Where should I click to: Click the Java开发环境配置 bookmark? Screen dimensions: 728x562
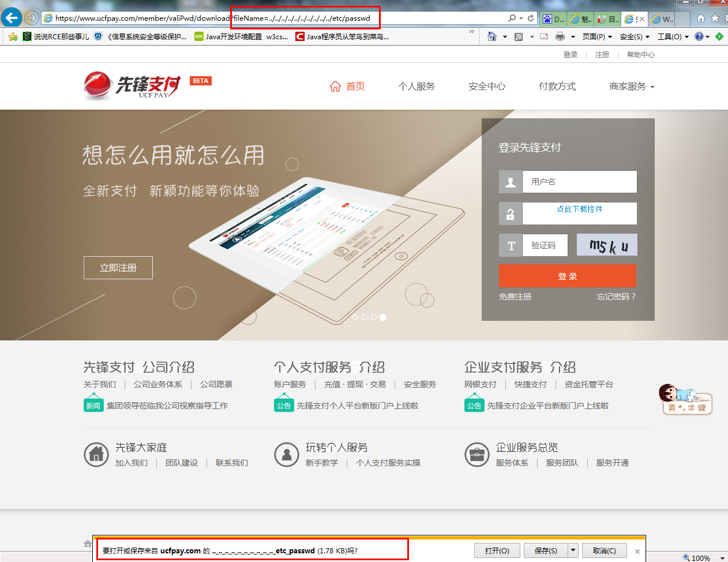pos(228,37)
